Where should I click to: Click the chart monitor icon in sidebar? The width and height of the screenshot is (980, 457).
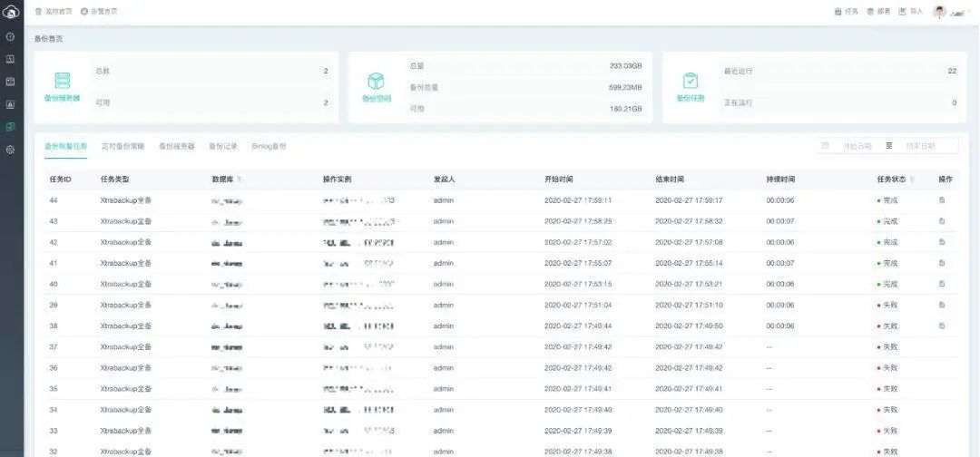point(11,104)
